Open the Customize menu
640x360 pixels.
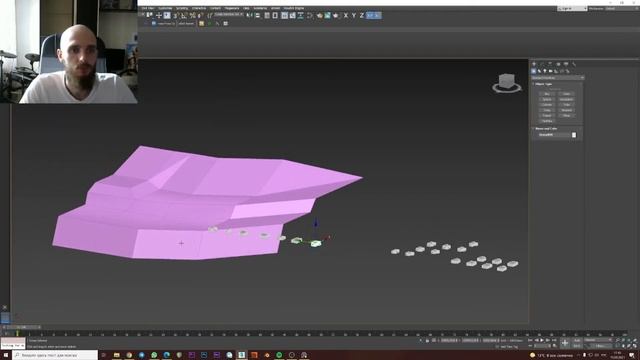coord(165,8)
